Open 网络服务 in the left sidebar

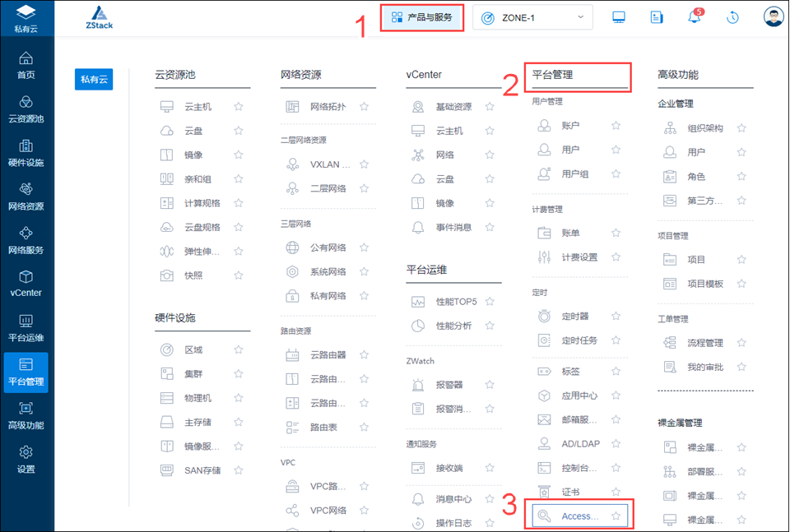[26, 241]
